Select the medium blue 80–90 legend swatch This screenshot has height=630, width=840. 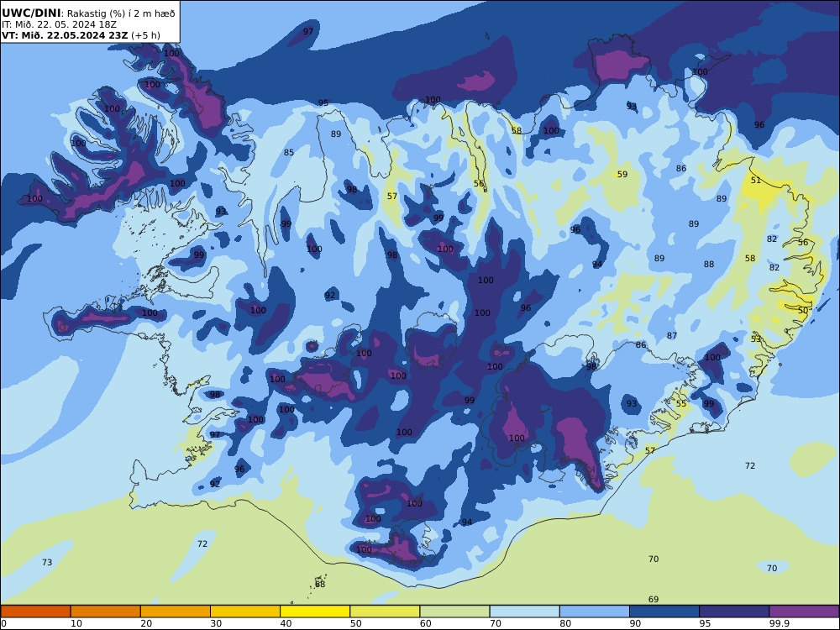(595, 612)
